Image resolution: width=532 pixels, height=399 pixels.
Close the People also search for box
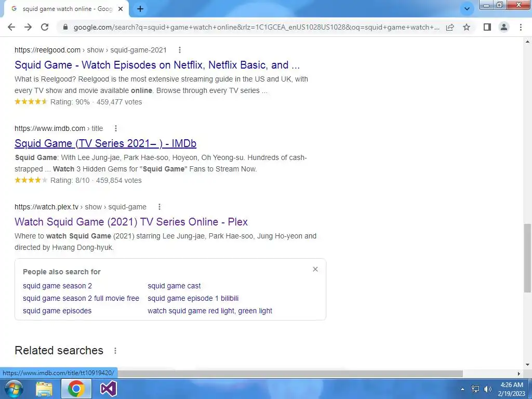pos(315,269)
